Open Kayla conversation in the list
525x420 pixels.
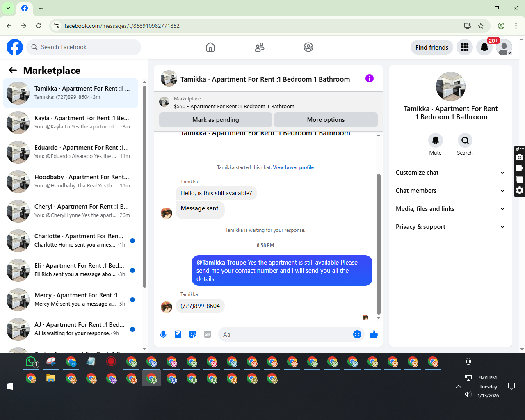coord(71,123)
